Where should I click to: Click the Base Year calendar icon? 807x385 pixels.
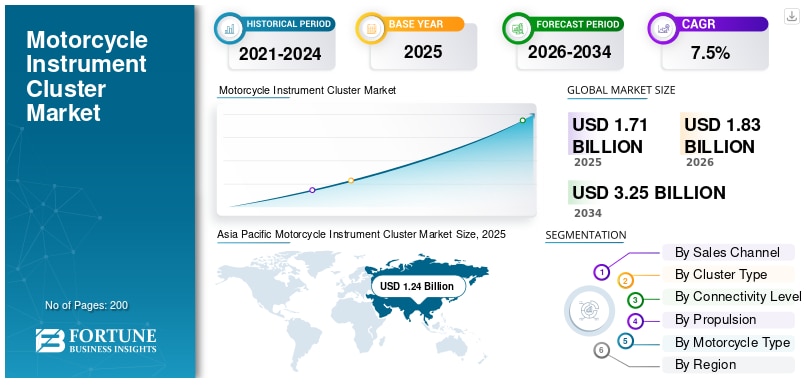371,28
